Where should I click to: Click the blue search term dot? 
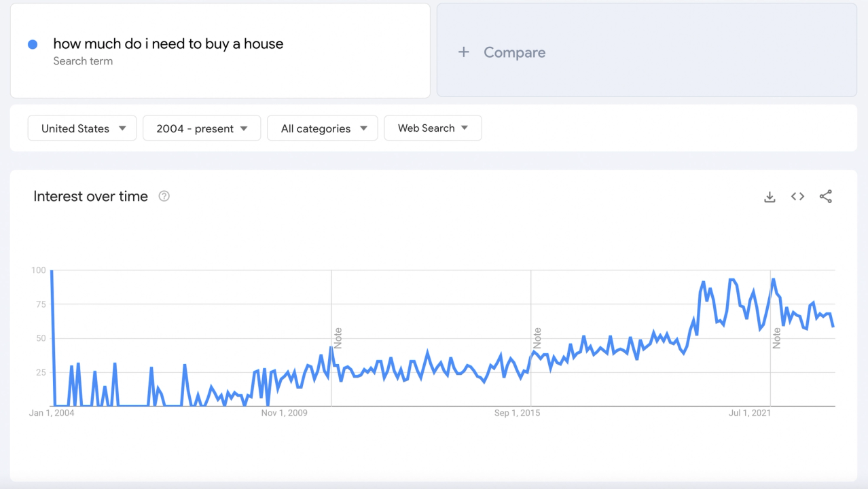pyautogui.click(x=33, y=44)
